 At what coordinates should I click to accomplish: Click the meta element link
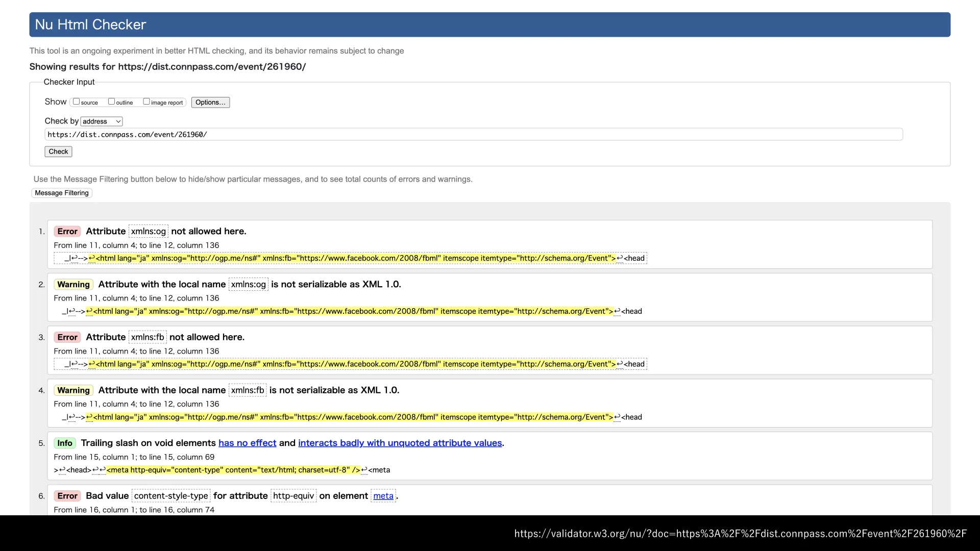383,496
